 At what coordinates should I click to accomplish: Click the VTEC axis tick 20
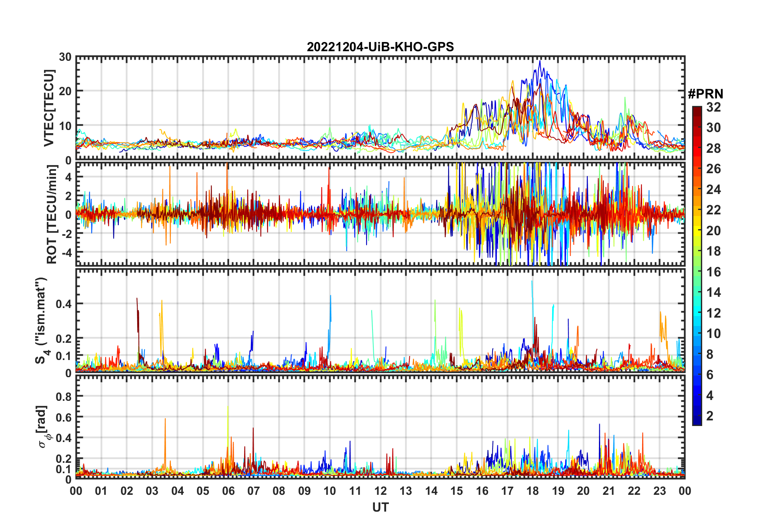(65, 91)
